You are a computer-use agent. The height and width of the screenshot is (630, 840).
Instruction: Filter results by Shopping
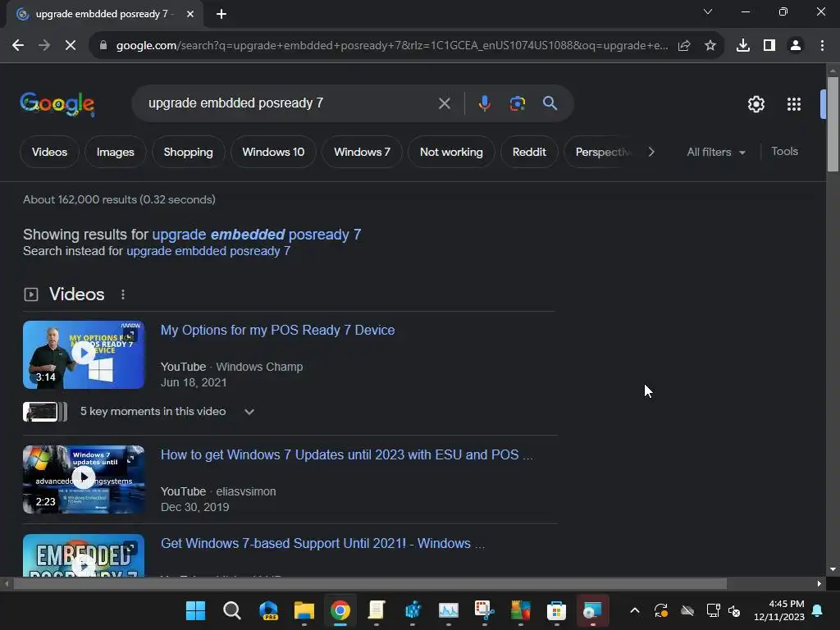point(188,152)
